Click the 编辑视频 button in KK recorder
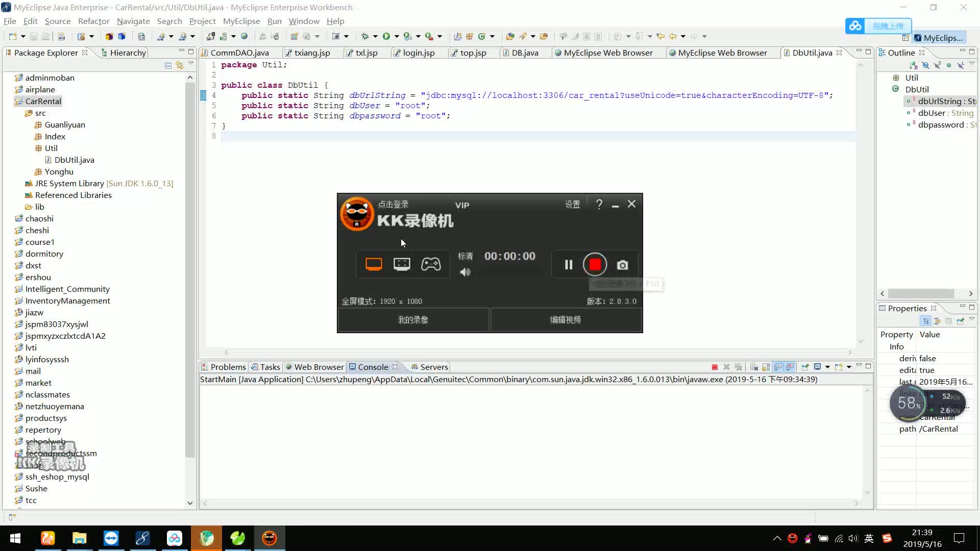The image size is (980, 551). (566, 320)
